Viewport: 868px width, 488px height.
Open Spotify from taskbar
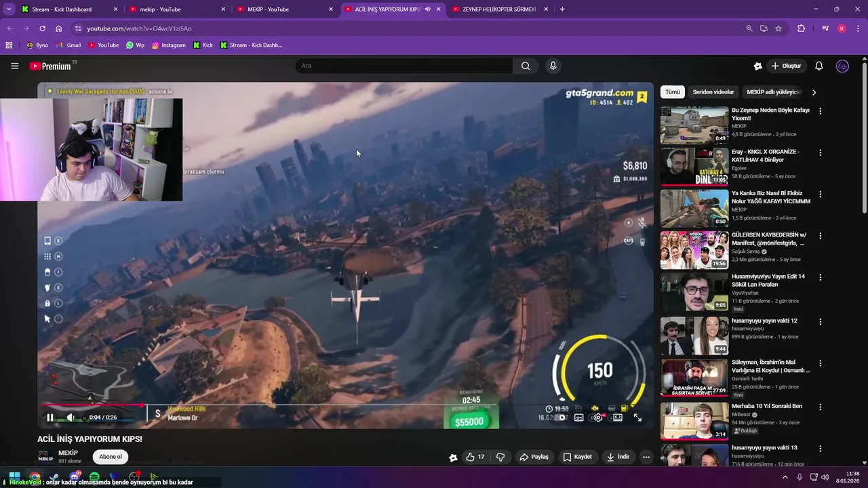tap(94, 477)
